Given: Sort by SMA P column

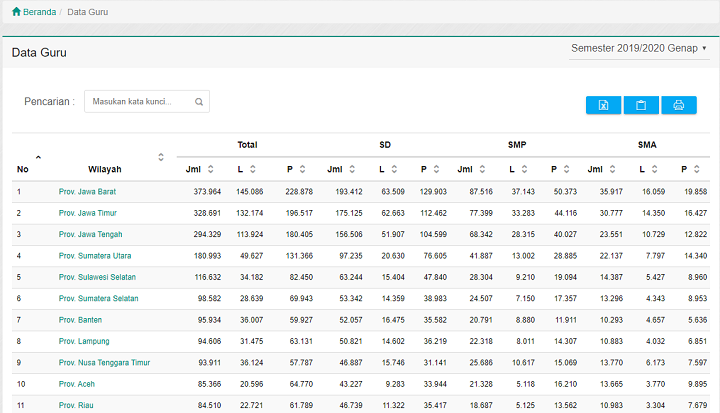Looking at the screenshot, I should pyautogui.click(x=697, y=169).
